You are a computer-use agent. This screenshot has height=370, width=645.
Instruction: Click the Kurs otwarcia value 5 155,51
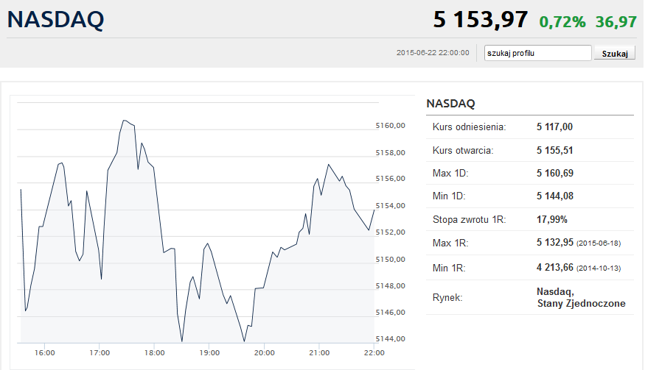point(555,150)
